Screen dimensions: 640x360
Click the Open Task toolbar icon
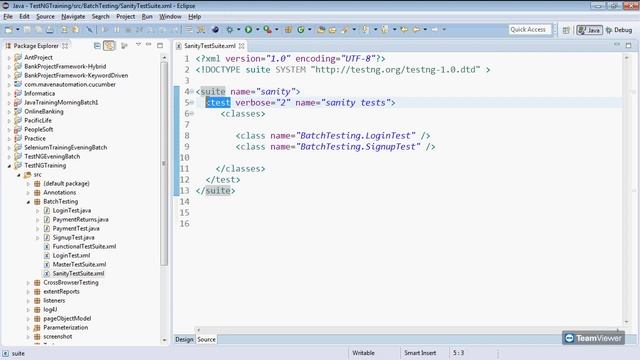coord(333,30)
